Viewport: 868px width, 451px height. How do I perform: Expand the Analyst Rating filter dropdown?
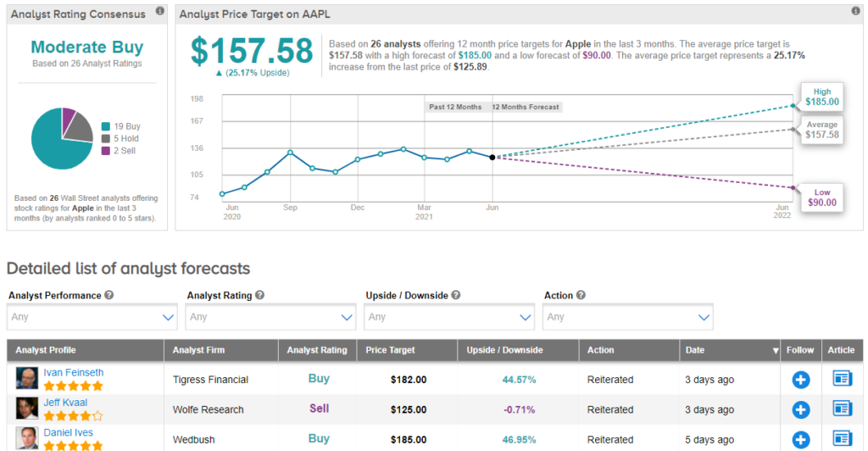pyautogui.click(x=270, y=317)
